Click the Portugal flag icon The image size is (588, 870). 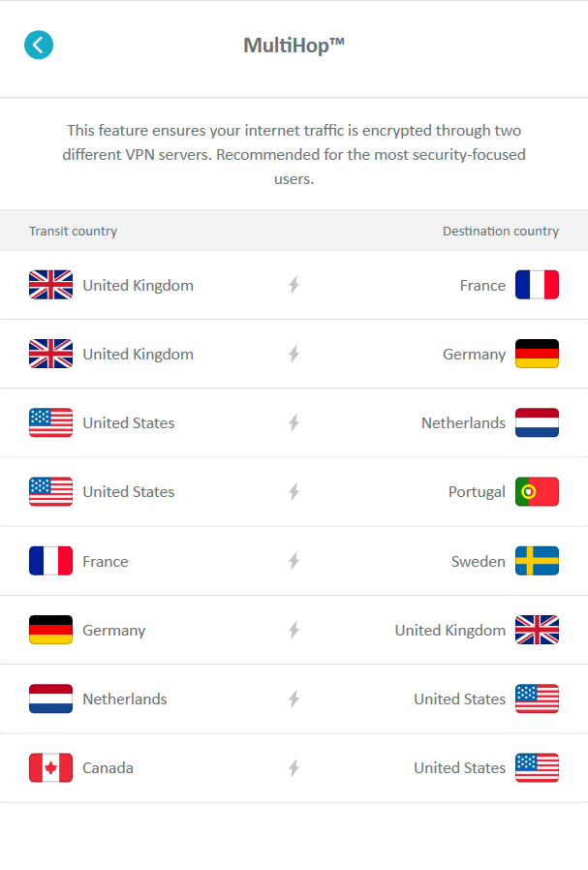(537, 491)
